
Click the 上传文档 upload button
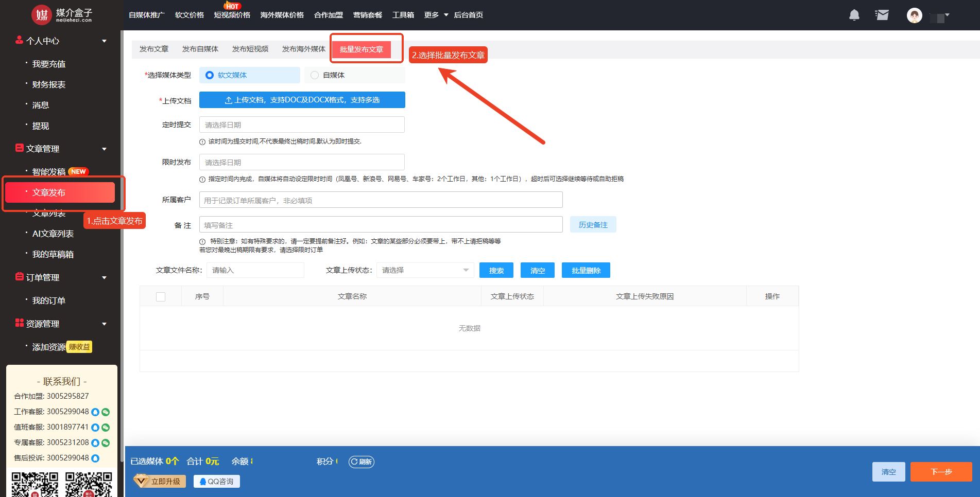click(x=302, y=100)
